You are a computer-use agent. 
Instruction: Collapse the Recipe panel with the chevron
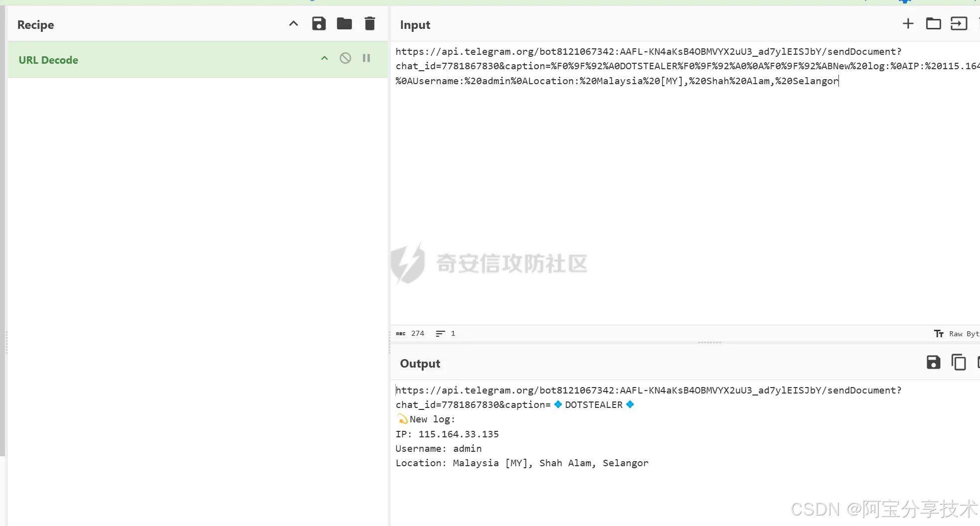coord(294,24)
